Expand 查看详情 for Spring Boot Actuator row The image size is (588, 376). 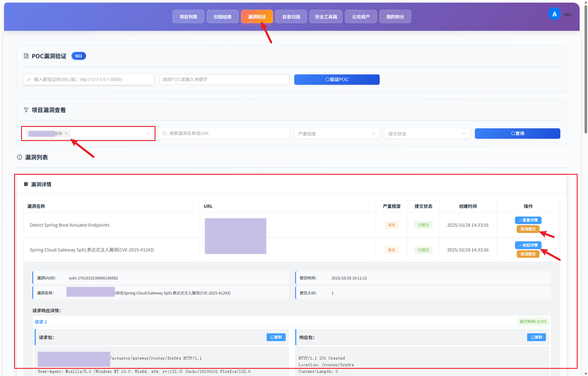pos(528,220)
